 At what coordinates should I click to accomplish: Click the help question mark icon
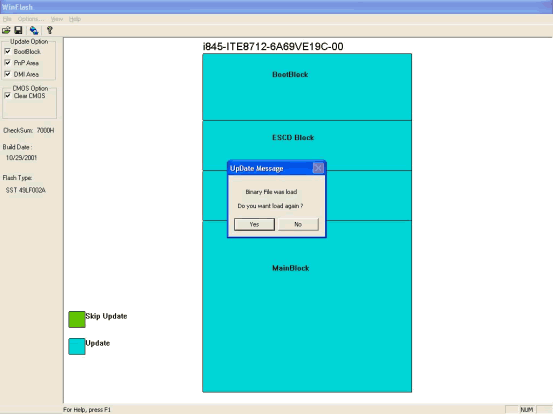coord(50,30)
